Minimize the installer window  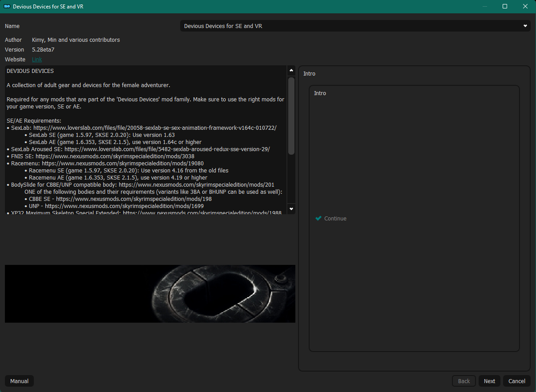tap(484, 7)
